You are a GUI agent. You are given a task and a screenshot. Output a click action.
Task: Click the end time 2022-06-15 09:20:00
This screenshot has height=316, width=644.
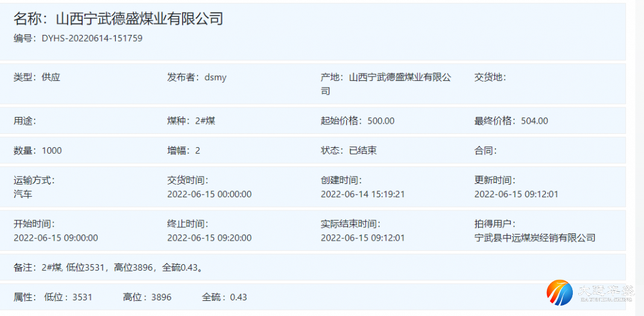(x=209, y=238)
